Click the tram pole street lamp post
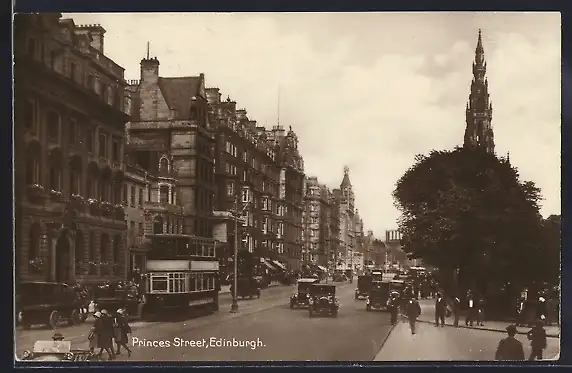Screen dimensions: 572x373 [235, 255]
